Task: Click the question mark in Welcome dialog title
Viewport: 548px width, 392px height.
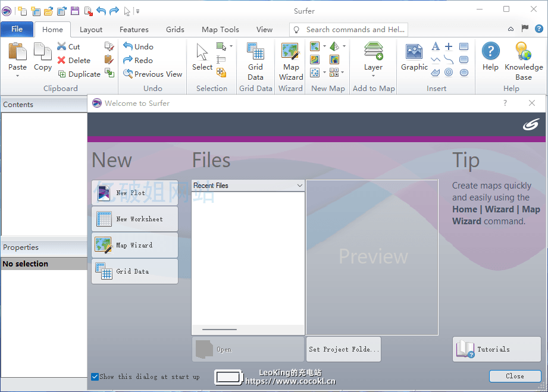Action: tap(505, 103)
